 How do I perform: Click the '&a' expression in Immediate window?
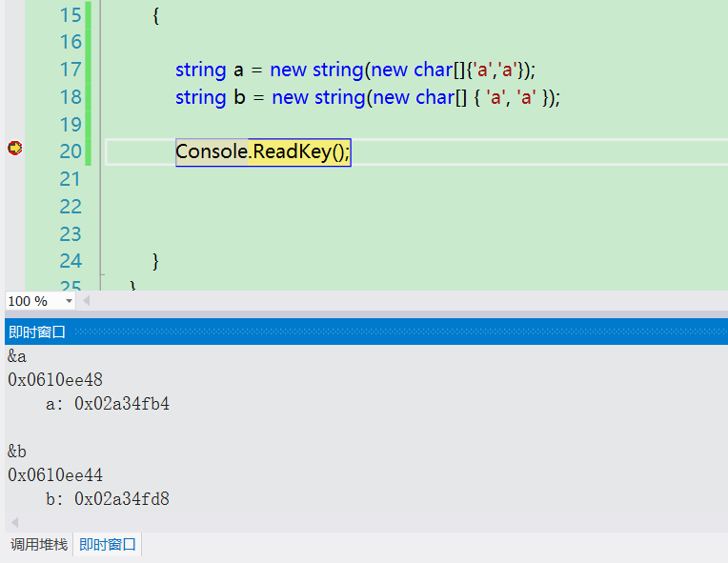[17, 356]
